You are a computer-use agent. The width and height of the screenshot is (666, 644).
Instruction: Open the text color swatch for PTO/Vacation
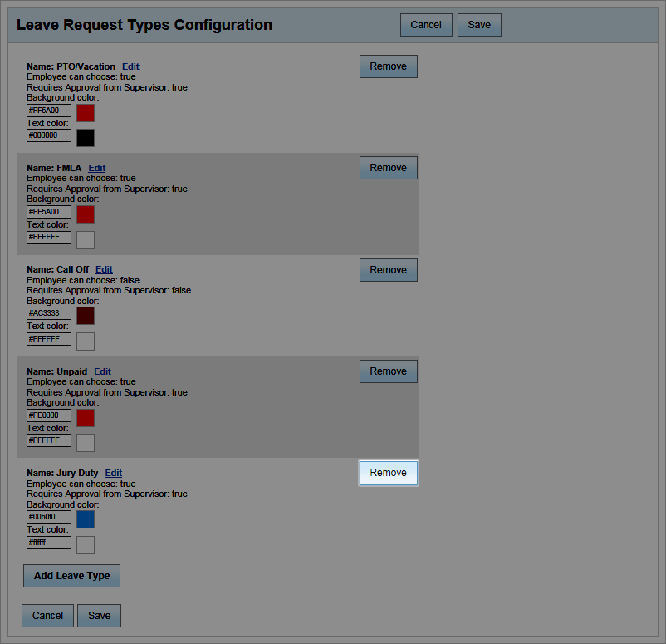coord(85,138)
